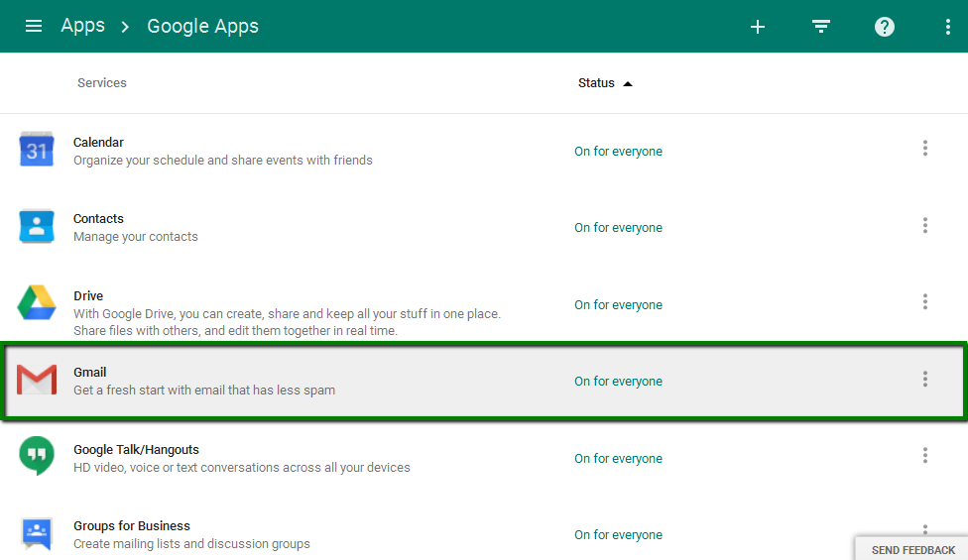Open Calendar service name

(98, 142)
